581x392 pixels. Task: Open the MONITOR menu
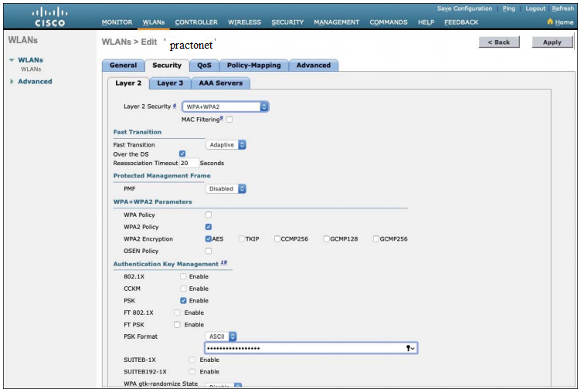pyautogui.click(x=117, y=22)
